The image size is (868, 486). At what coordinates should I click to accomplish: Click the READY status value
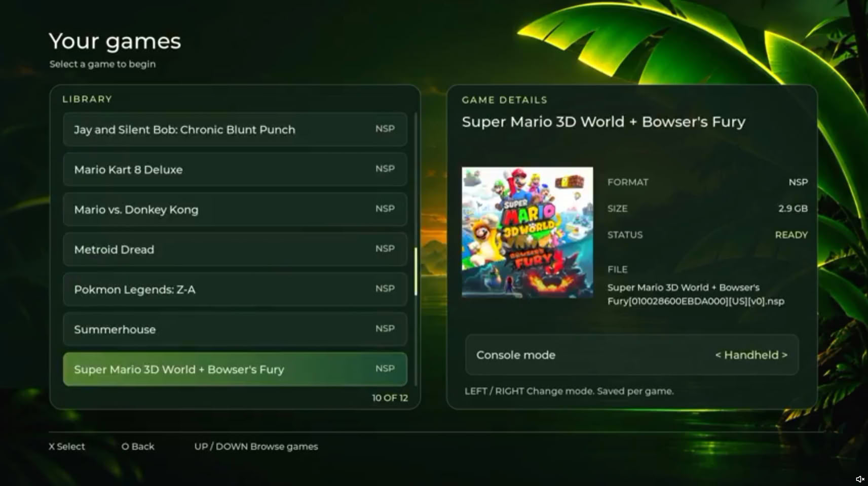pyautogui.click(x=791, y=235)
